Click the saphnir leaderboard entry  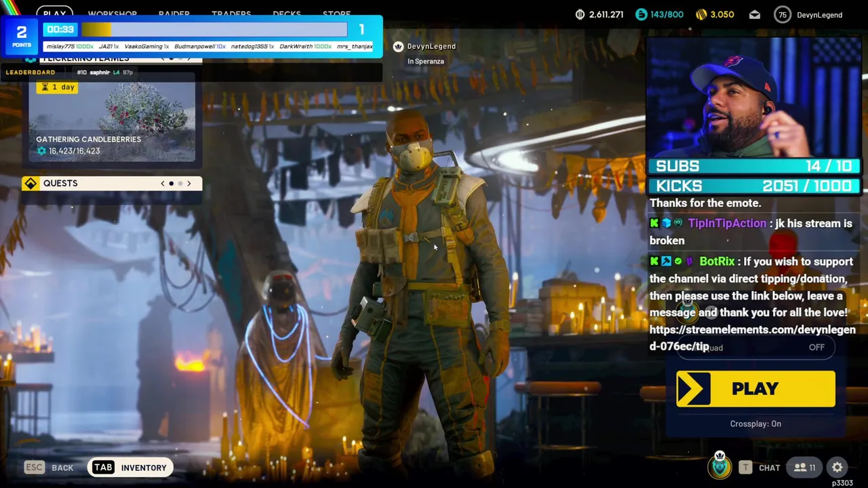point(105,73)
